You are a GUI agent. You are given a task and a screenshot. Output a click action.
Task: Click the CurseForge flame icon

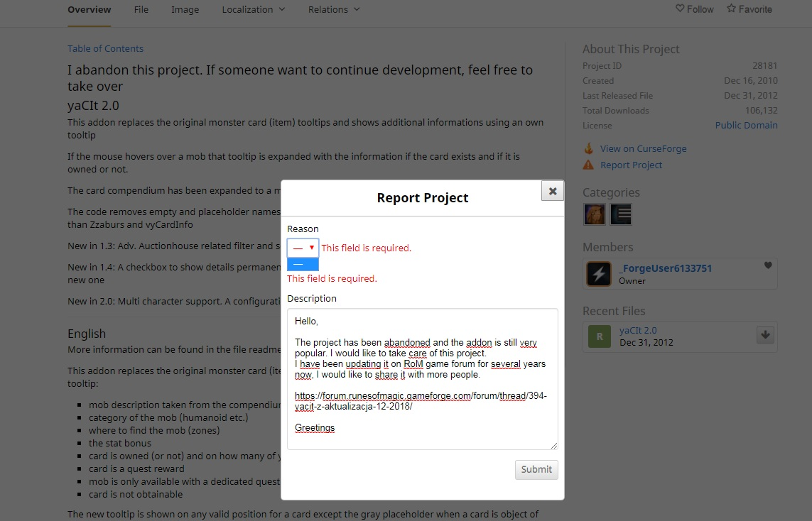pos(588,148)
